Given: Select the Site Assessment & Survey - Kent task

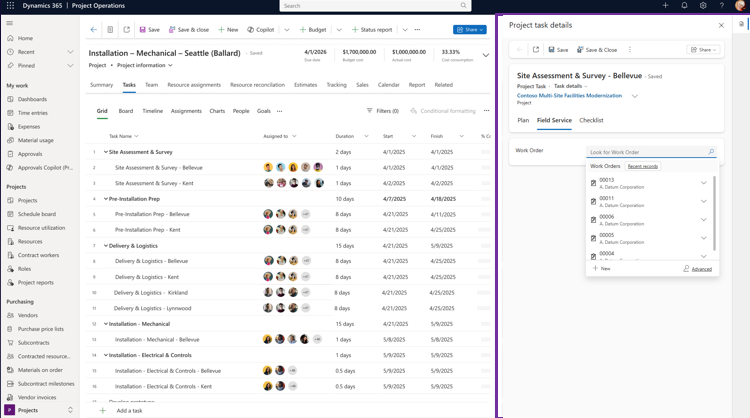Looking at the screenshot, I should (154, 183).
